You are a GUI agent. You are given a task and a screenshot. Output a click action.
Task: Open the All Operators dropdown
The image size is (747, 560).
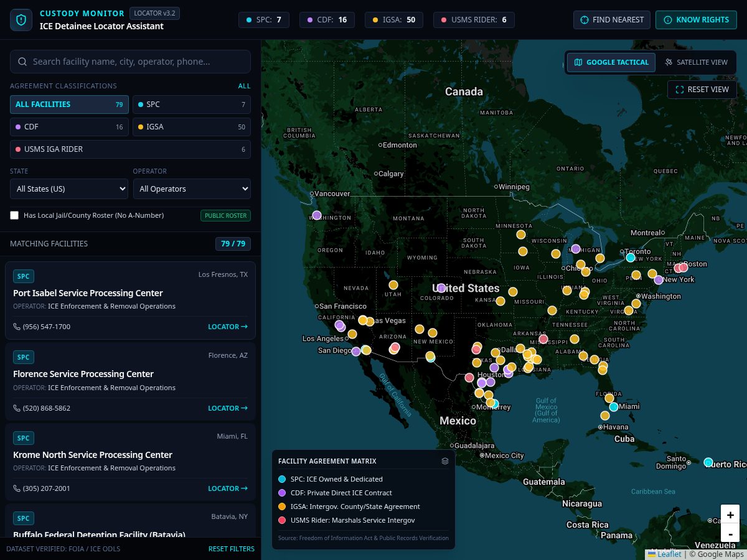pyautogui.click(x=192, y=189)
